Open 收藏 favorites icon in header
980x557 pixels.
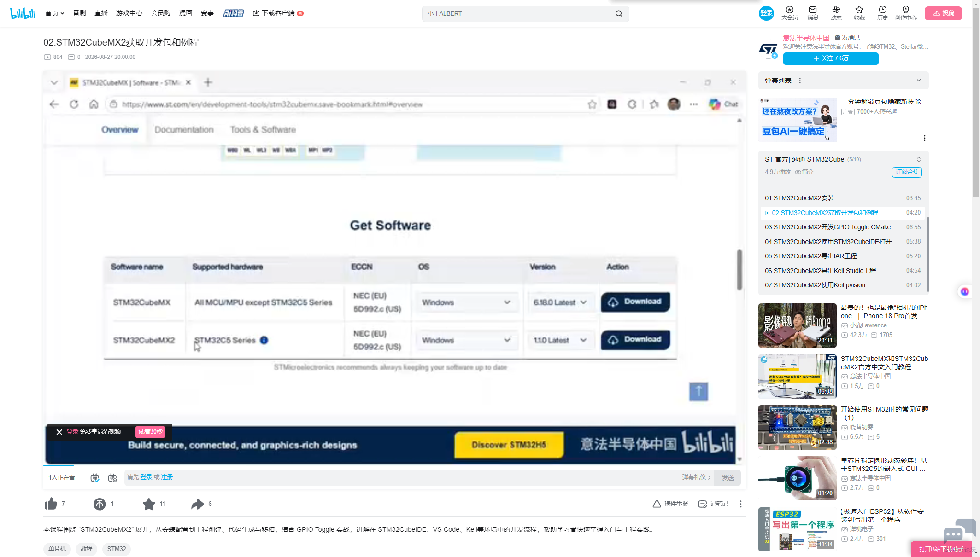(x=859, y=13)
